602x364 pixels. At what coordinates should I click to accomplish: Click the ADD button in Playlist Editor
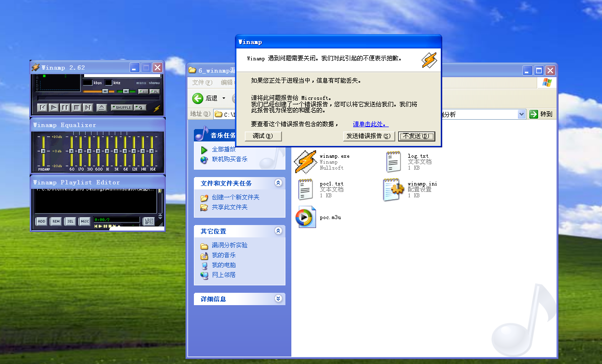tap(42, 221)
